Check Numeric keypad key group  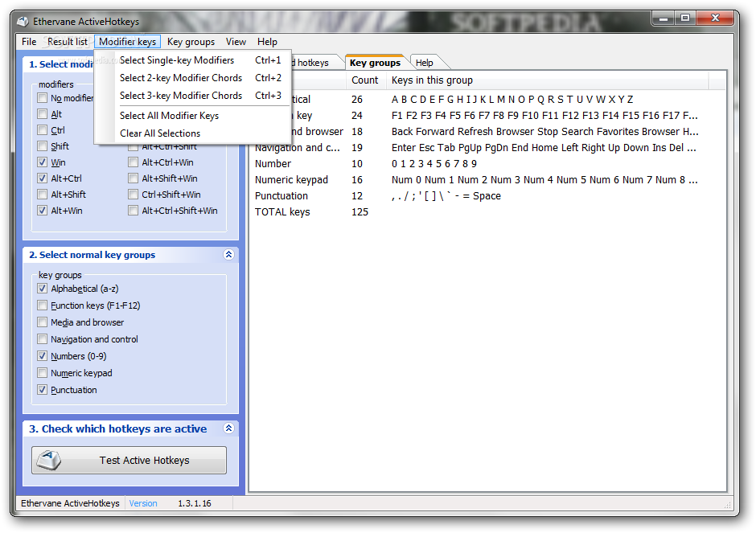(x=43, y=373)
